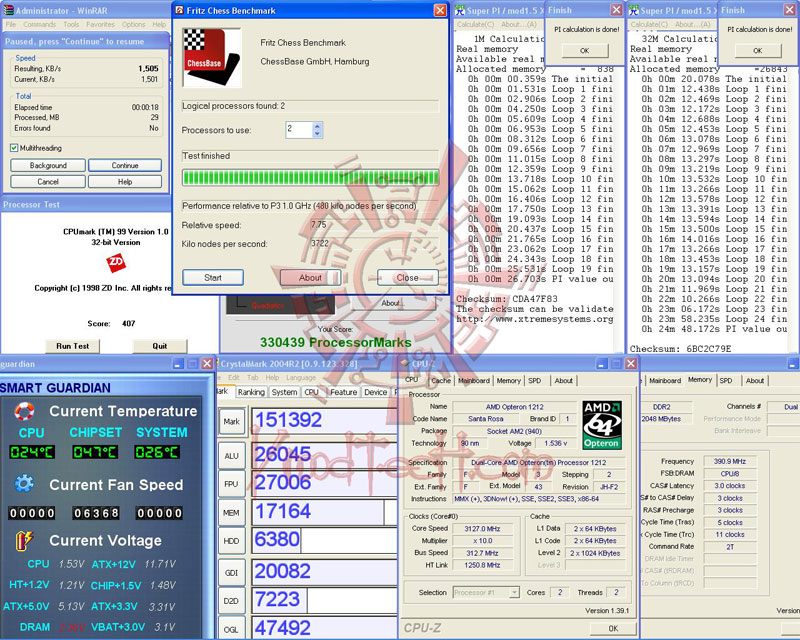The width and height of the screenshot is (800, 640).
Task: Click the Background button in WinRAR
Action: [48, 165]
